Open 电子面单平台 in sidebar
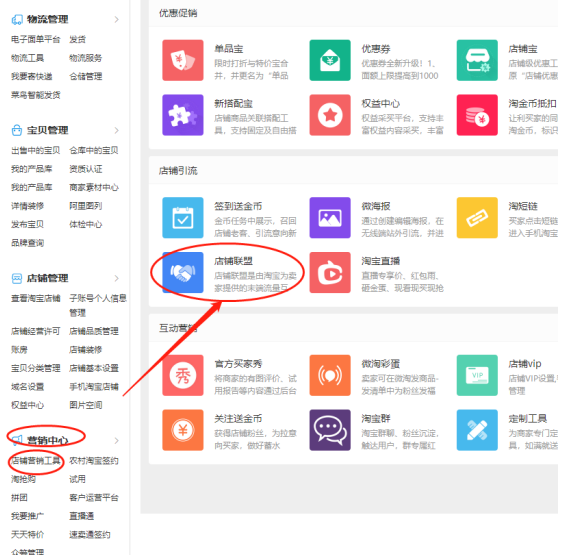The width and height of the screenshot is (576, 555). pos(36,39)
